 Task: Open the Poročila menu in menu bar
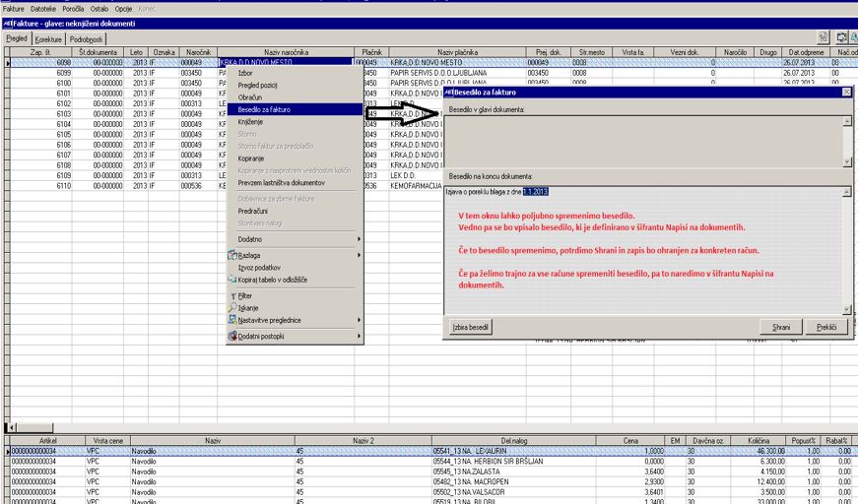coord(73,9)
